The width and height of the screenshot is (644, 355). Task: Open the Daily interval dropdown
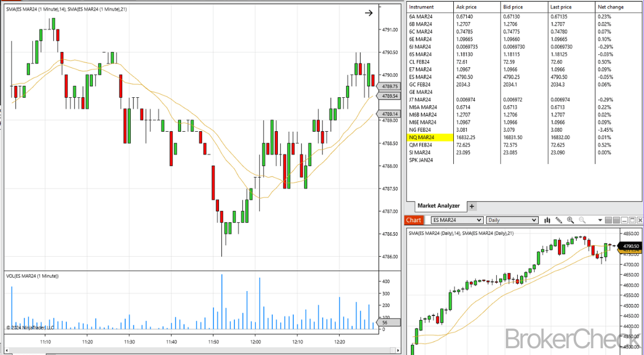(512, 220)
